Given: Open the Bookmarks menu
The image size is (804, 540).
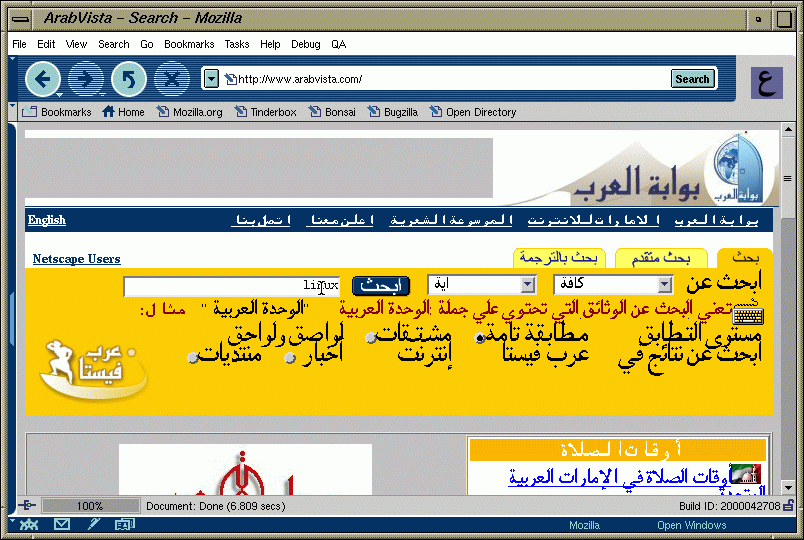Looking at the screenshot, I should click(189, 44).
